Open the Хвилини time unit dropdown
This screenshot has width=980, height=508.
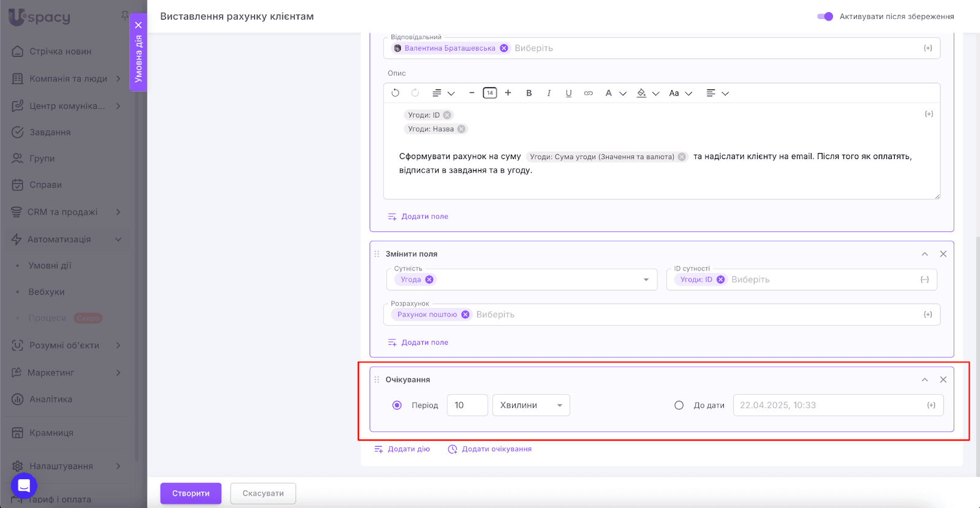(x=531, y=405)
